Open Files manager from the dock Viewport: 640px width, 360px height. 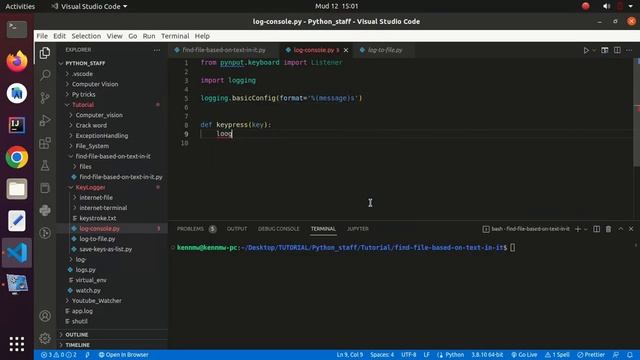pyautogui.click(x=17, y=189)
